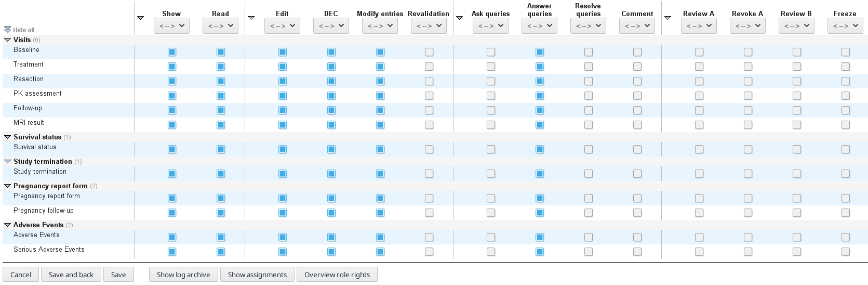
Task: Open the Show column dropdown
Action: coord(171,25)
